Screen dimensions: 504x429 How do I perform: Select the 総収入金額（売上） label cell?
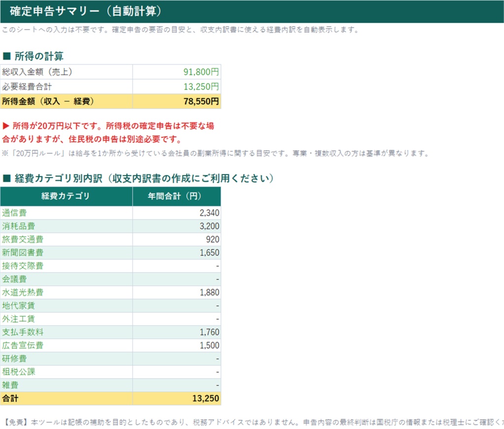point(66,72)
